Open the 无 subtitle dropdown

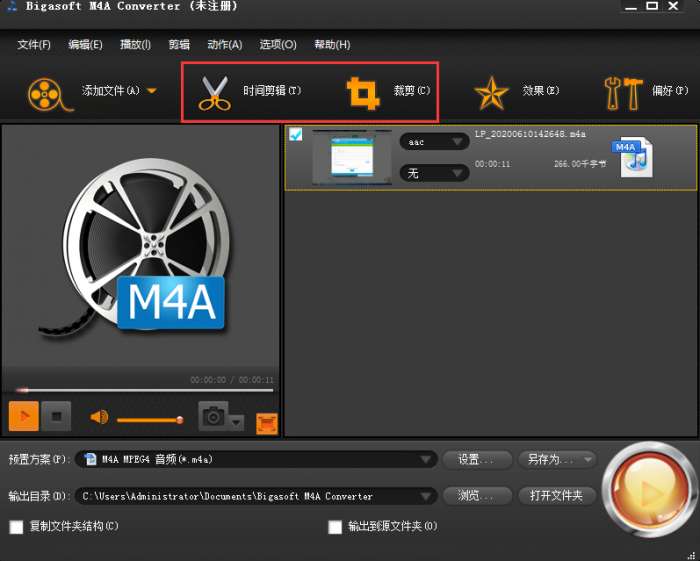(x=434, y=173)
